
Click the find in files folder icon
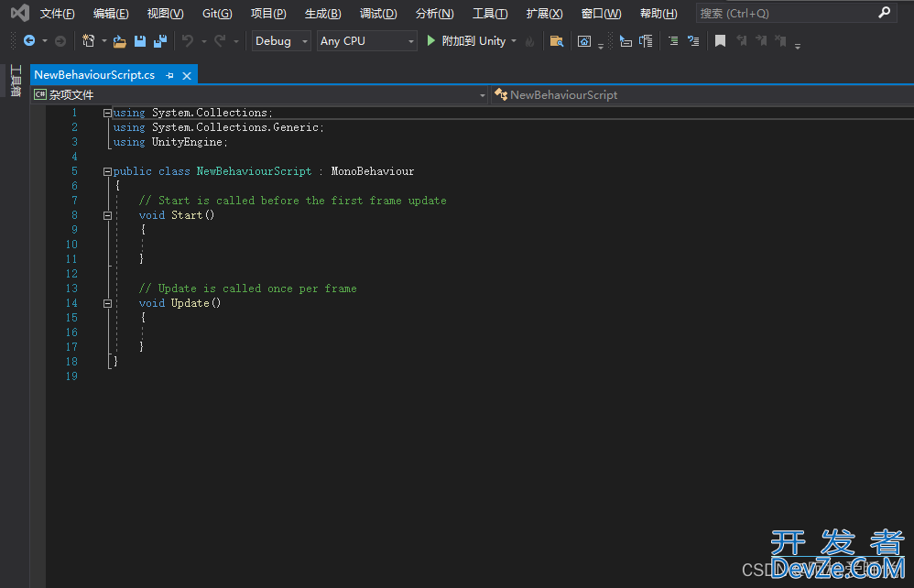[x=556, y=41]
